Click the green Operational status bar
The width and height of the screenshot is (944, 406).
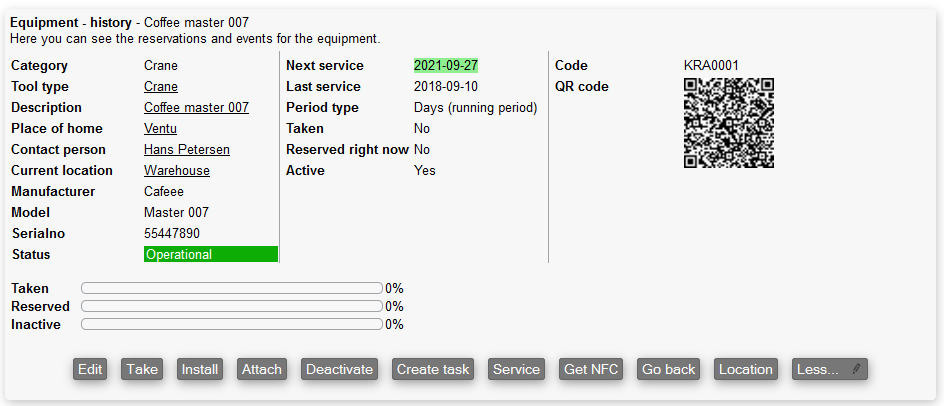tap(211, 255)
